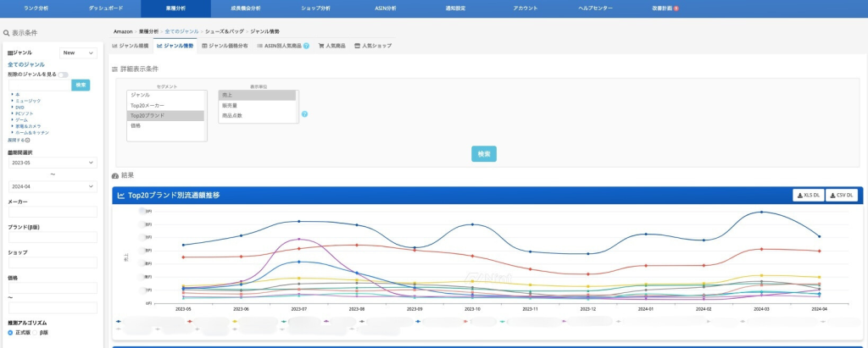Select 正式版 radio button
This screenshot has width=868, height=348.
[x=10, y=333]
